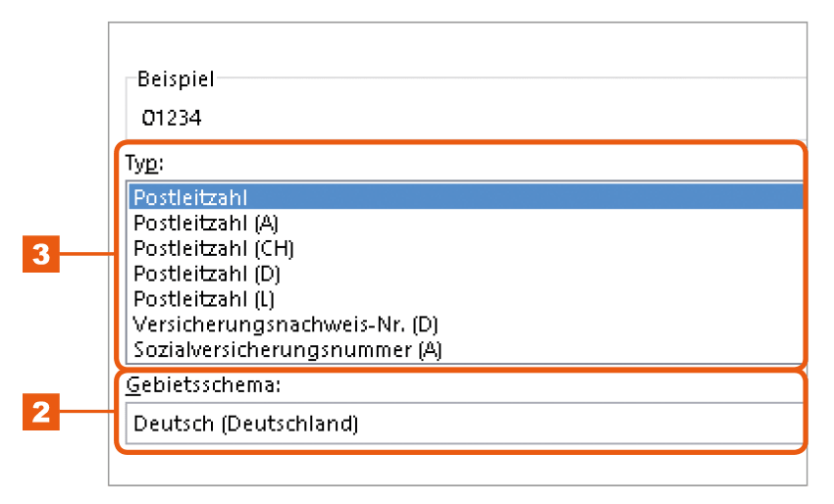Select the highlighted Postleitzahl entry
This screenshot has height=504, width=834.
[466, 197]
